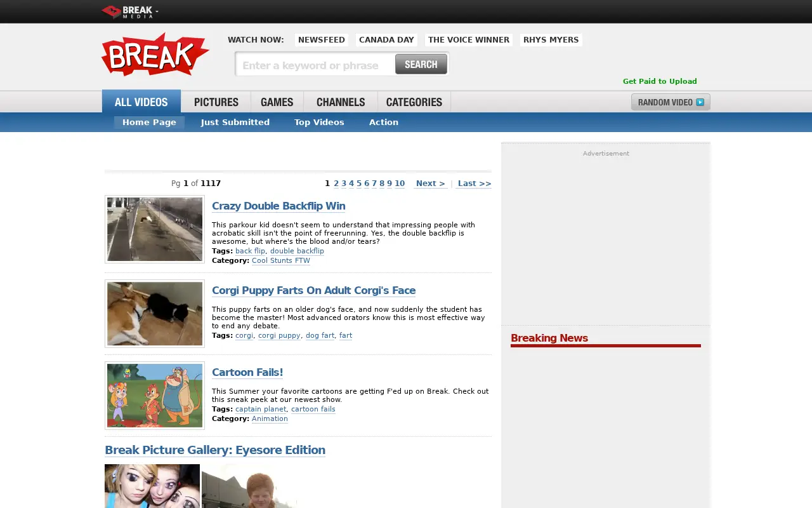Click the corgi puppy tag
This screenshot has height=508, width=812.
[x=279, y=336]
